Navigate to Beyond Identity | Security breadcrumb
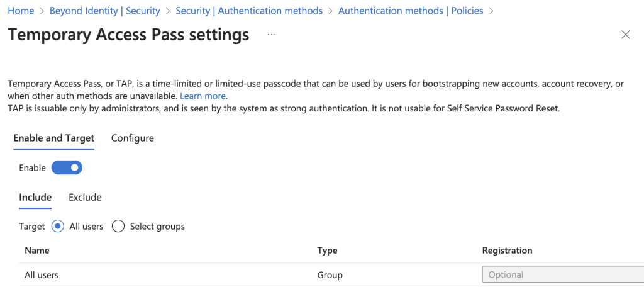The width and height of the screenshot is (644, 299). click(104, 11)
